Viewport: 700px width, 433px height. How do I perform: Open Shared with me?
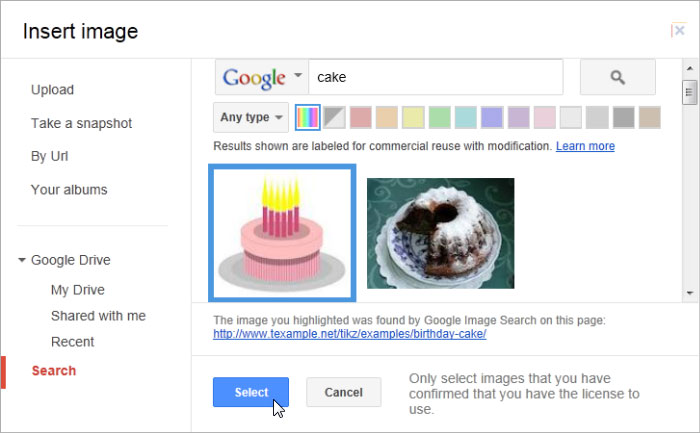tap(98, 316)
